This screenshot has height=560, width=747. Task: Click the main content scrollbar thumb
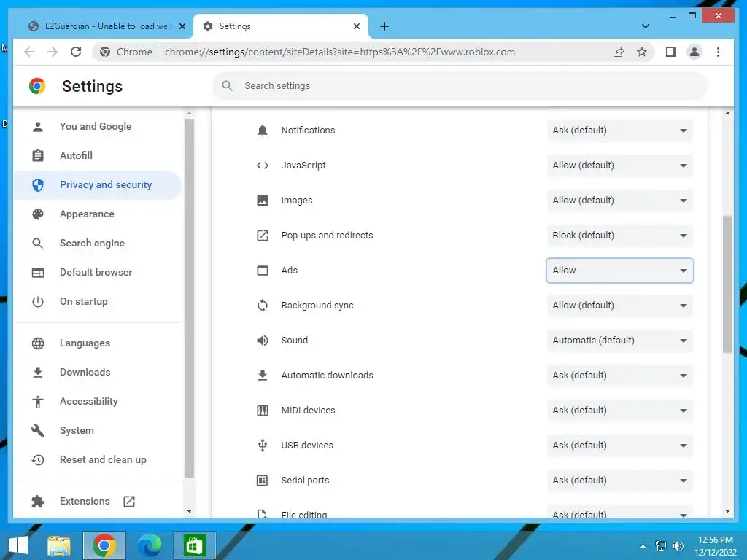click(727, 284)
